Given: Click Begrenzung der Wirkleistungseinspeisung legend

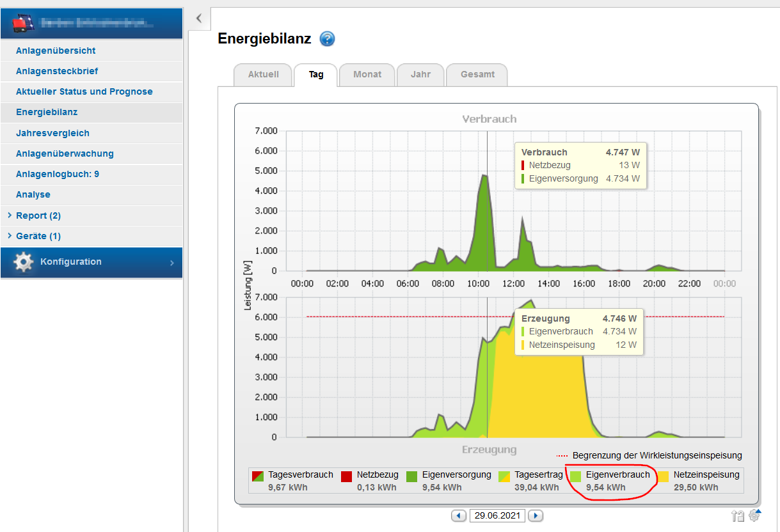Looking at the screenshot, I should (649, 455).
